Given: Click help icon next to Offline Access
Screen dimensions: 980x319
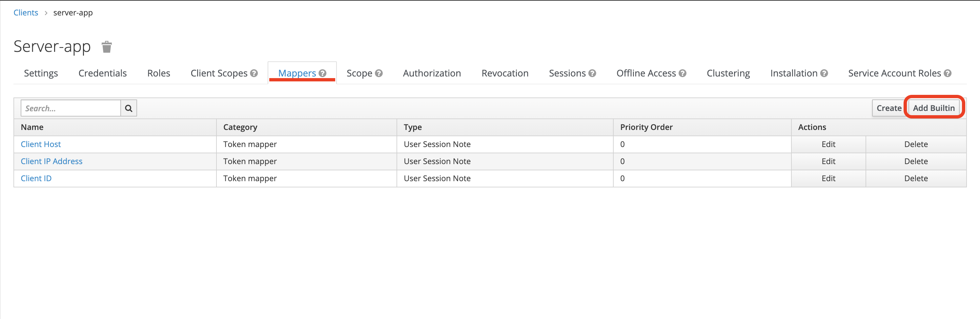Looking at the screenshot, I should click(x=683, y=73).
